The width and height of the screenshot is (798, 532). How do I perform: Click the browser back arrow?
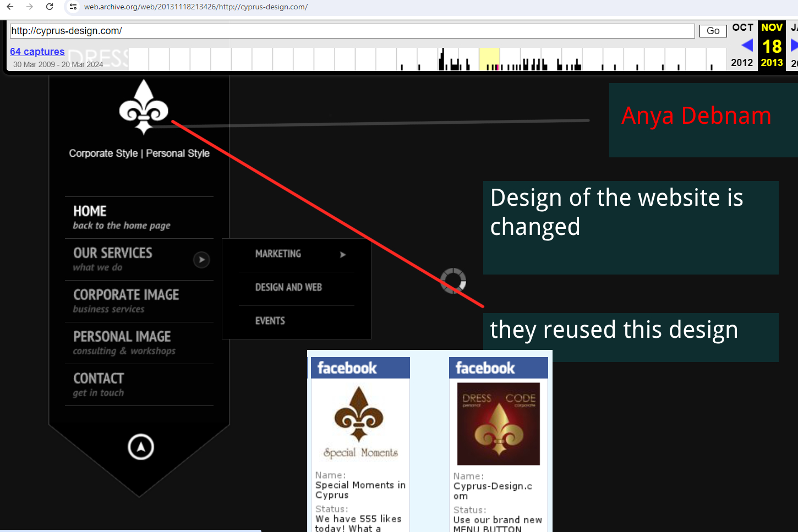click(10, 7)
